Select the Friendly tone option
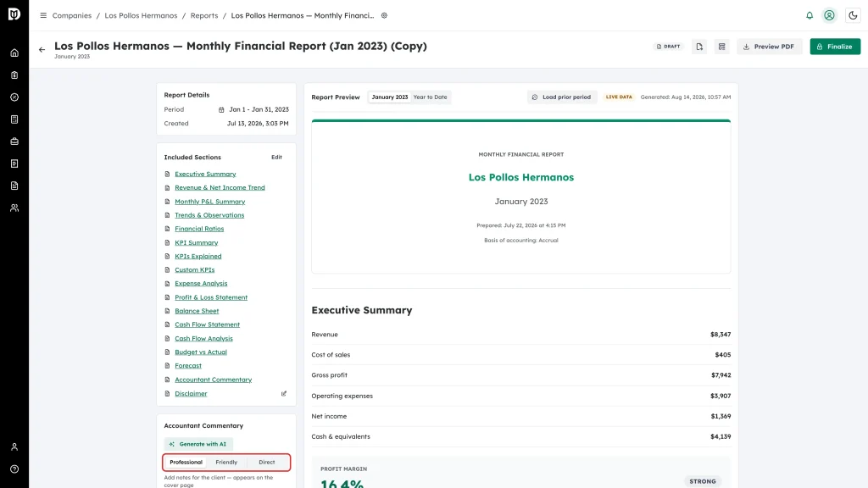This screenshot has height=488, width=868. tap(226, 462)
